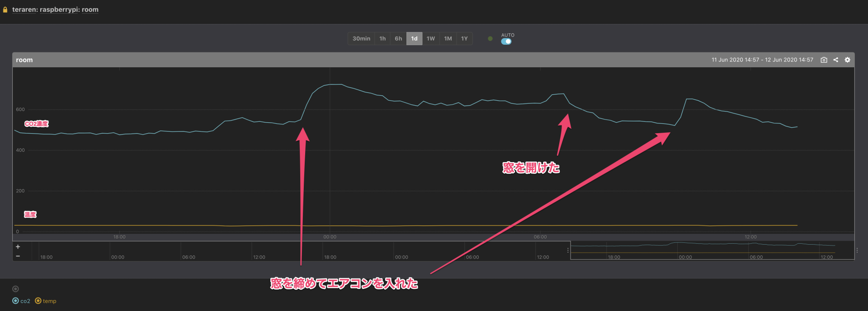The width and height of the screenshot is (868, 311).
Task: Switch to 6h time range
Action: tap(398, 39)
